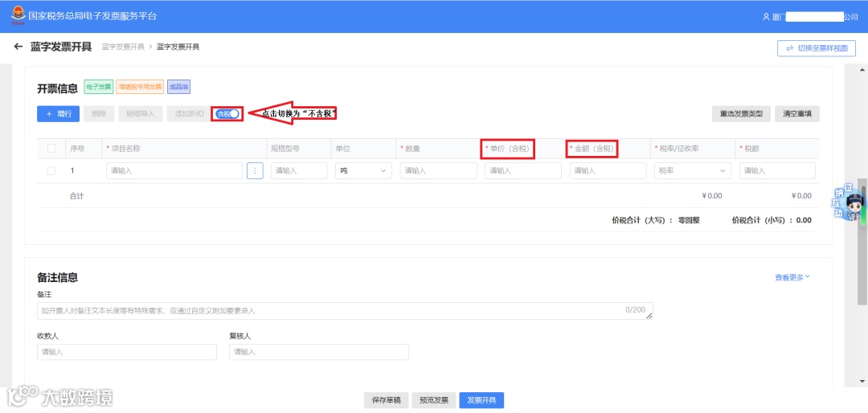Click the 增行 button
Screen dimensions: 868x413
tap(58, 114)
